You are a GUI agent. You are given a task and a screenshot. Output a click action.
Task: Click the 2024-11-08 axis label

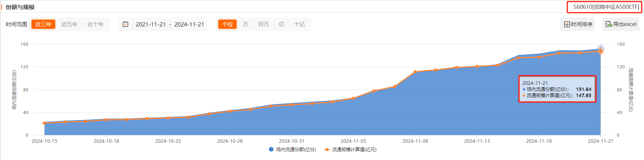415,141
